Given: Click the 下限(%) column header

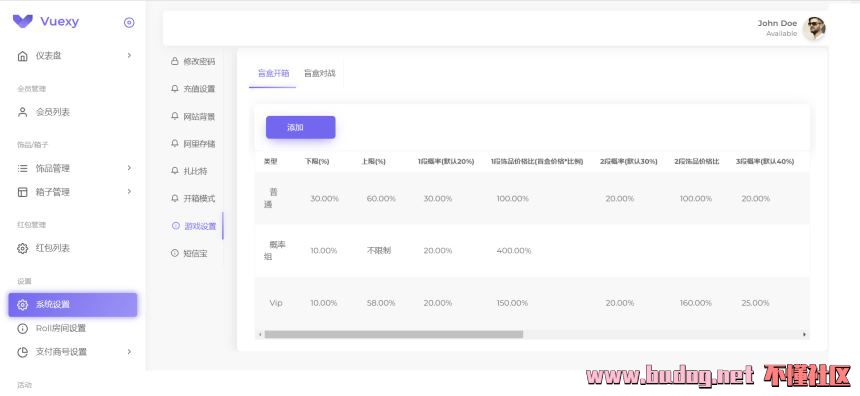Looking at the screenshot, I should [317, 162].
